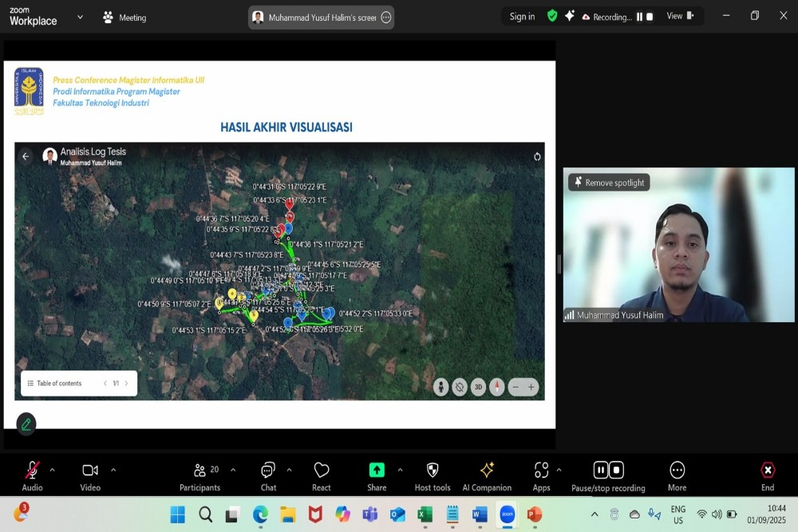The height and width of the screenshot is (532, 798).
Task: Expand audio options arrow beside Audio
Action: [x=53, y=470]
